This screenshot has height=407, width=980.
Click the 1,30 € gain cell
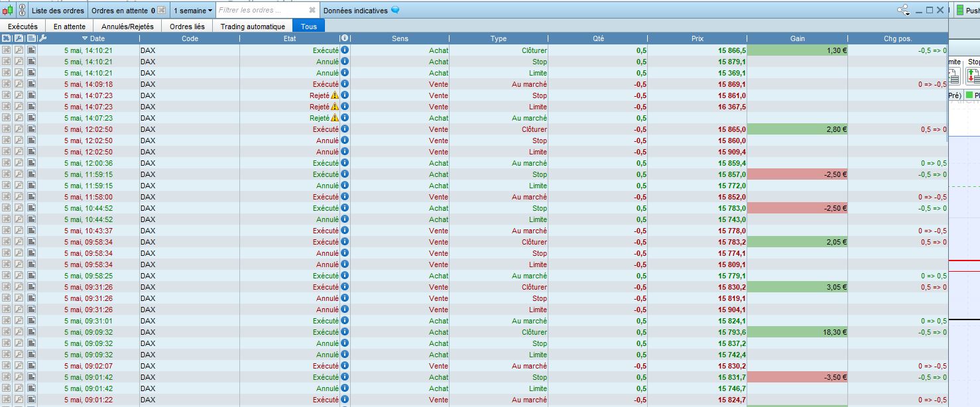(798, 50)
